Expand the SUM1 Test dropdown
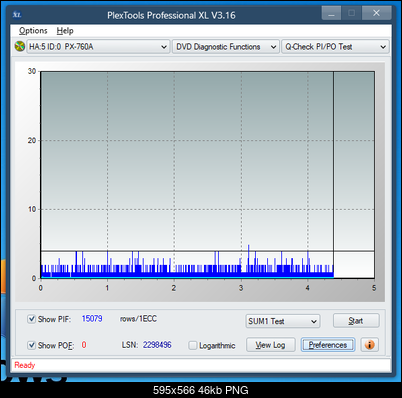Image resolution: width=402 pixels, height=398 pixels. click(x=283, y=321)
